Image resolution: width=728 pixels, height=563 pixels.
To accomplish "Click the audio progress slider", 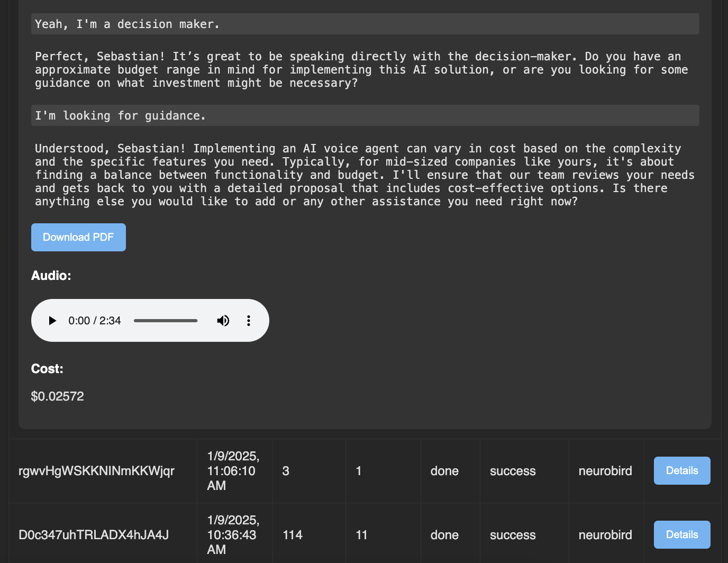I will (166, 321).
